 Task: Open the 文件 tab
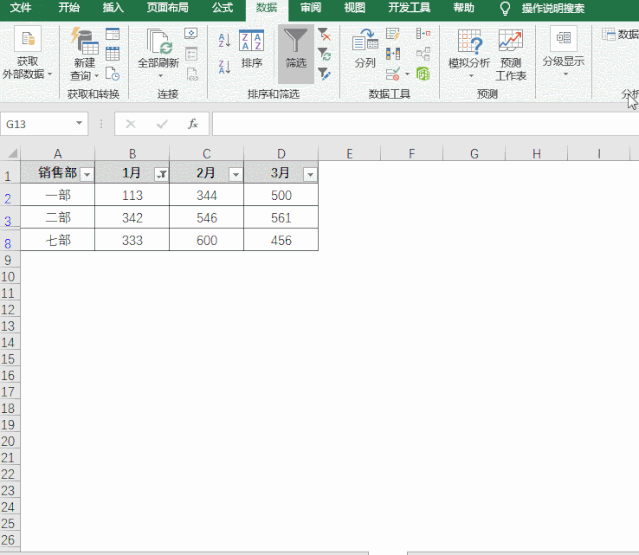point(20,8)
